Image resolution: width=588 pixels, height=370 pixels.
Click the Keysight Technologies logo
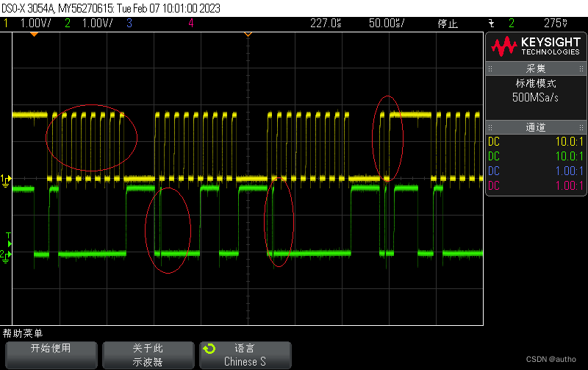point(536,46)
